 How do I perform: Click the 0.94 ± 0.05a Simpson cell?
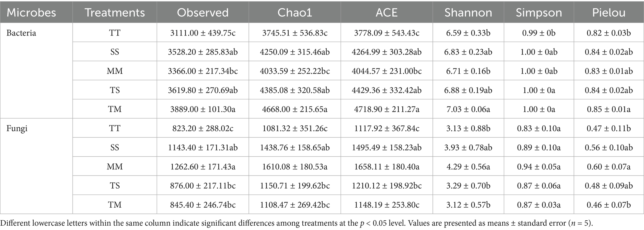pos(539,167)
